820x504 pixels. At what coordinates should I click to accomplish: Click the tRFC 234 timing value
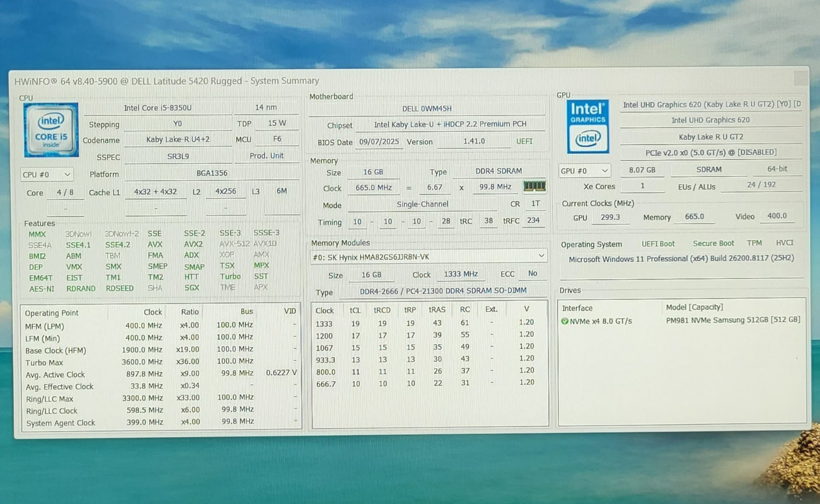coord(533,220)
